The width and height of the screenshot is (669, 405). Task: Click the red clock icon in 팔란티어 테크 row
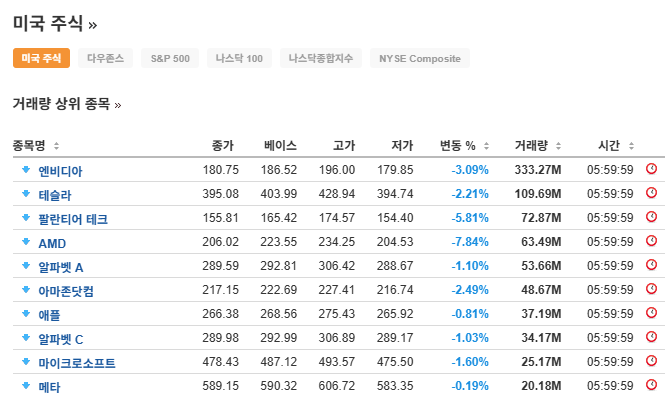[x=651, y=217]
